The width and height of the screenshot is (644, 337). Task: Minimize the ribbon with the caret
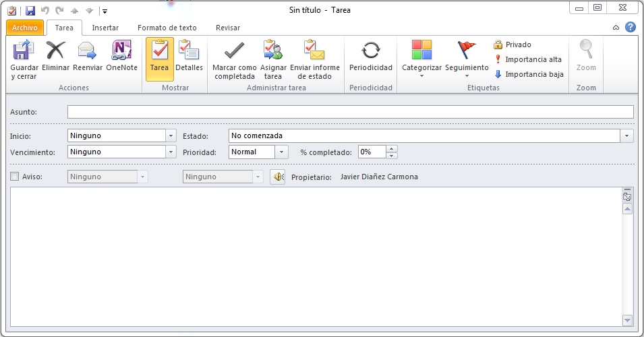(616, 28)
